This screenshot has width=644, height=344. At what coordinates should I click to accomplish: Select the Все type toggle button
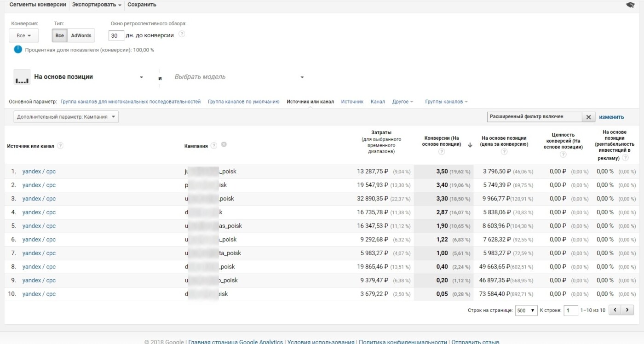coord(60,35)
